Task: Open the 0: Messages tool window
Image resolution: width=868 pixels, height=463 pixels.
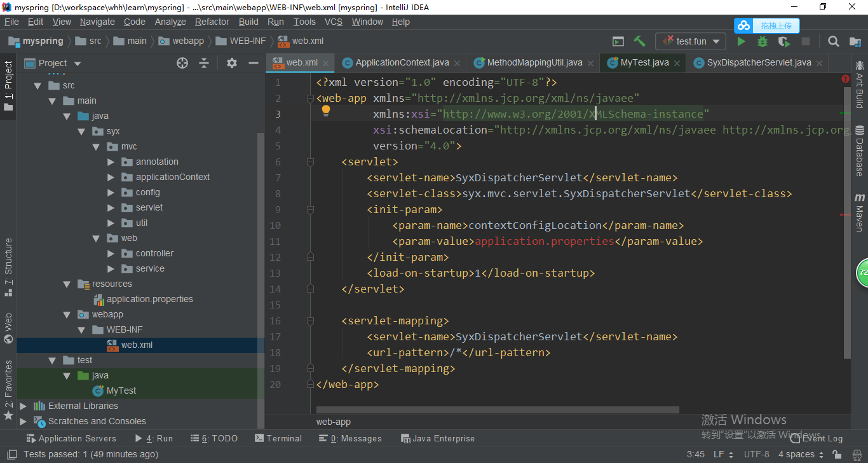Action: (x=350, y=438)
